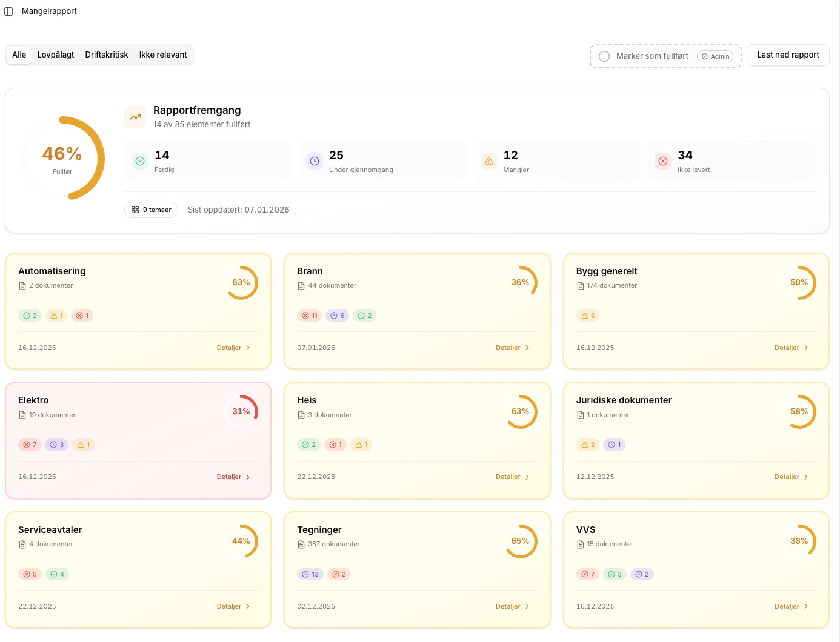This screenshot has height=642, width=840.
Task: Click the grid icon in 9 temaer badge
Action: tap(135, 210)
